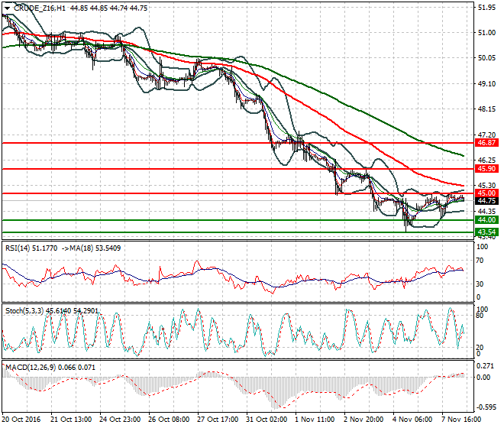
Task: Click the Stochastic scale value 20
Action: point(480,348)
